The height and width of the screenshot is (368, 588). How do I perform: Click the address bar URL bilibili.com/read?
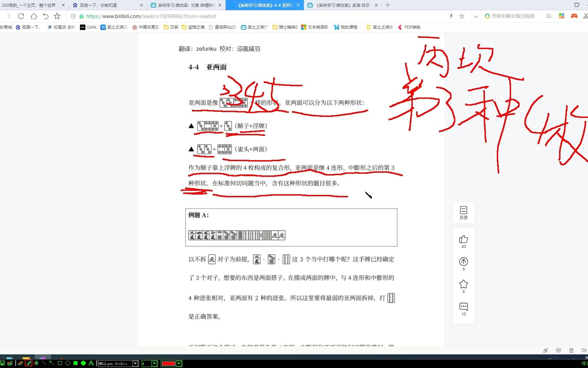click(151, 16)
